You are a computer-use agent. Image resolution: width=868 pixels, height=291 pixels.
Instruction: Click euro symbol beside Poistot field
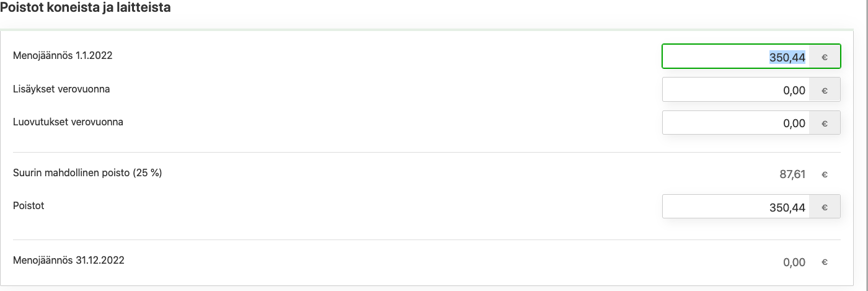pyautogui.click(x=825, y=207)
